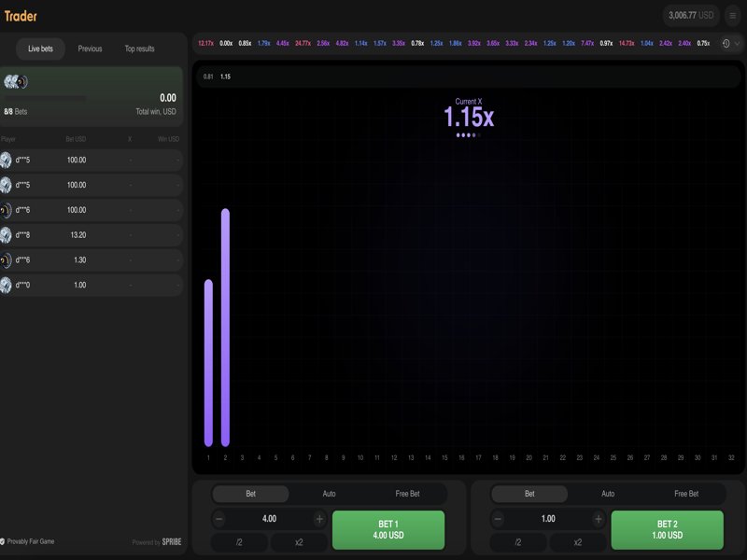Click the 1.14x history multiplier
Screen dimensions: 747x560
[361, 43]
